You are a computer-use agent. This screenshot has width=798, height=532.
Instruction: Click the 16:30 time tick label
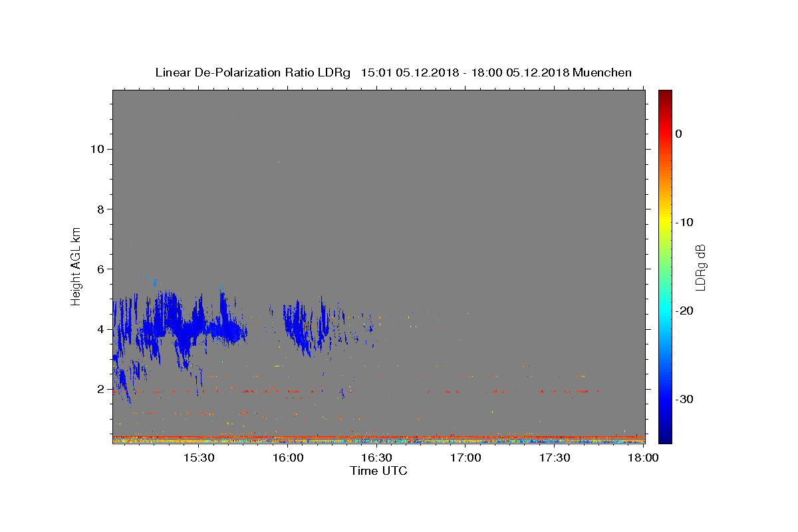point(377,458)
